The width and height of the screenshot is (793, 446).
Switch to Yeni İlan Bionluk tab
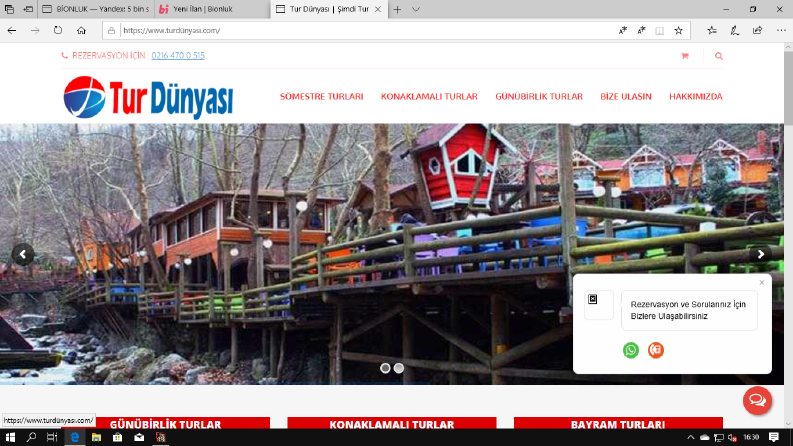212,9
